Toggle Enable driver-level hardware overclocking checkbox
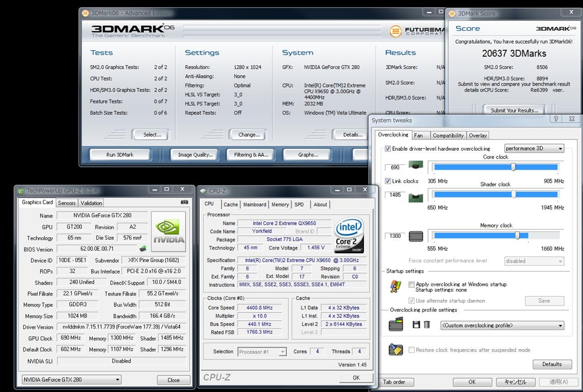Image resolution: width=583 pixels, height=392 pixels. click(388, 148)
